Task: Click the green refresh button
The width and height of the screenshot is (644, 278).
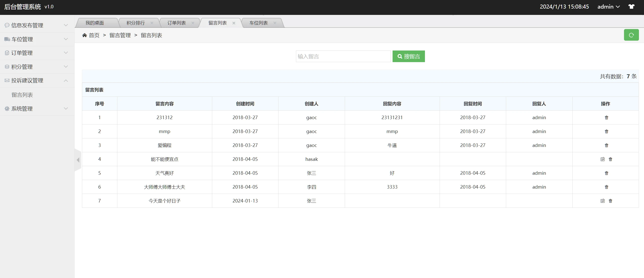Action: click(x=631, y=35)
